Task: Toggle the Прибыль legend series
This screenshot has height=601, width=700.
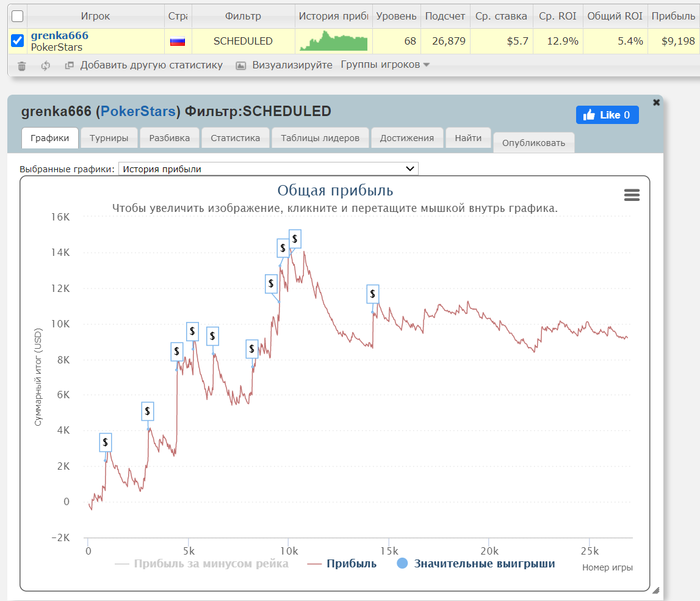Action: point(342,563)
